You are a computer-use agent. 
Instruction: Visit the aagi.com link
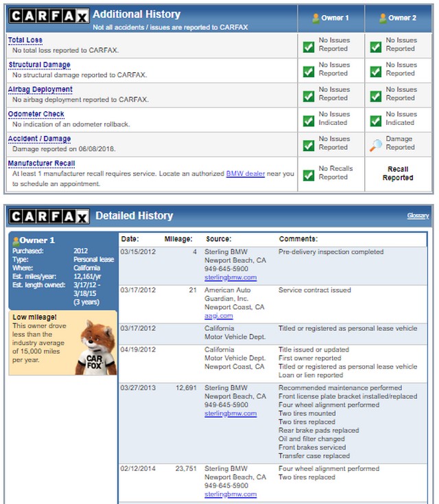click(x=219, y=316)
